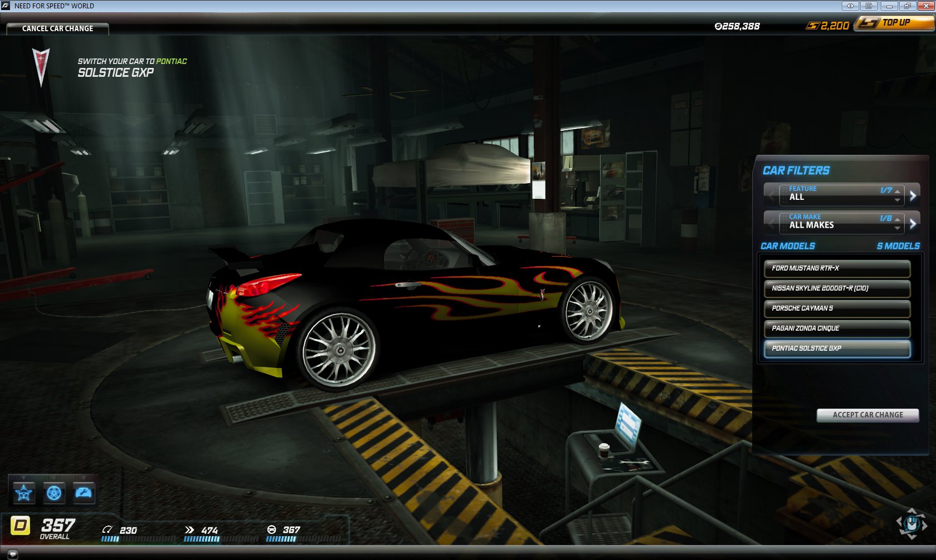Step the Feature filter down arrow
This screenshot has width=936, height=560.
[897, 199]
